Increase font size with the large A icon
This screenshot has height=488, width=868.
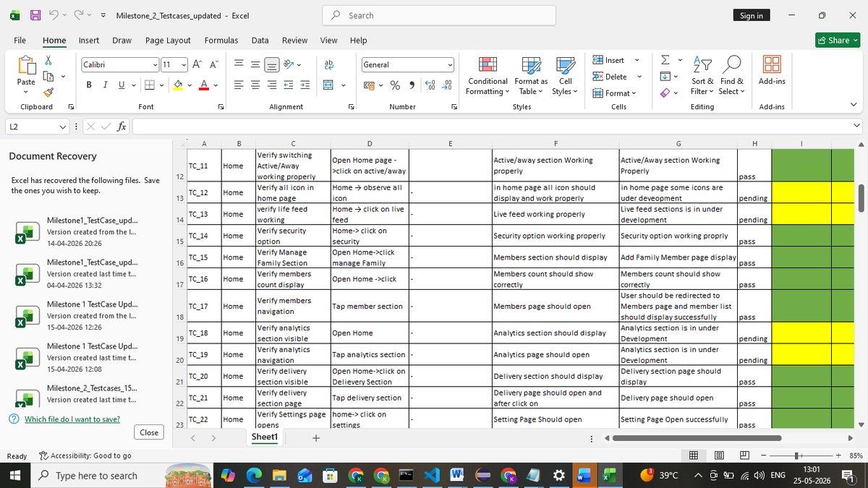pos(197,64)
